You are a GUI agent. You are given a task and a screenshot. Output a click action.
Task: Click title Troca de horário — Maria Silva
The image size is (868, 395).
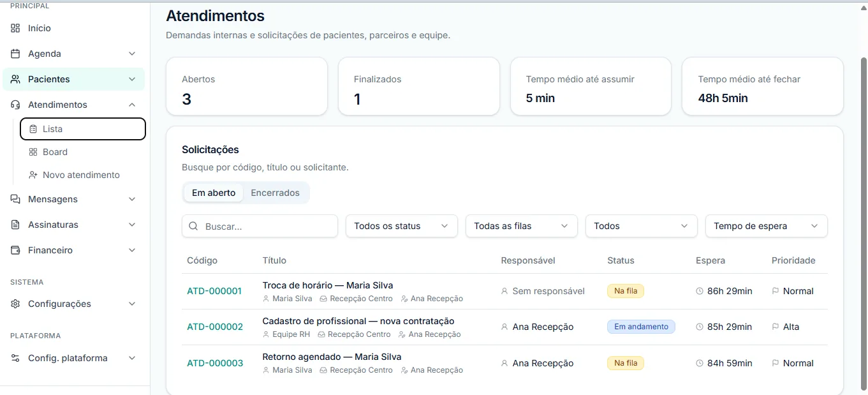(x=328, y=285)
